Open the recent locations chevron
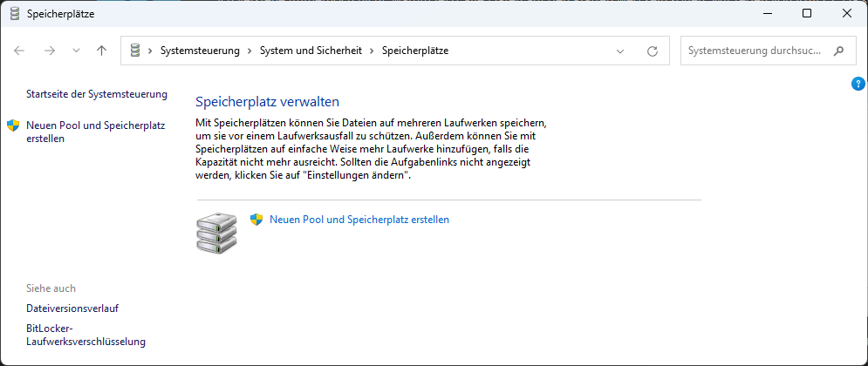 77,51
